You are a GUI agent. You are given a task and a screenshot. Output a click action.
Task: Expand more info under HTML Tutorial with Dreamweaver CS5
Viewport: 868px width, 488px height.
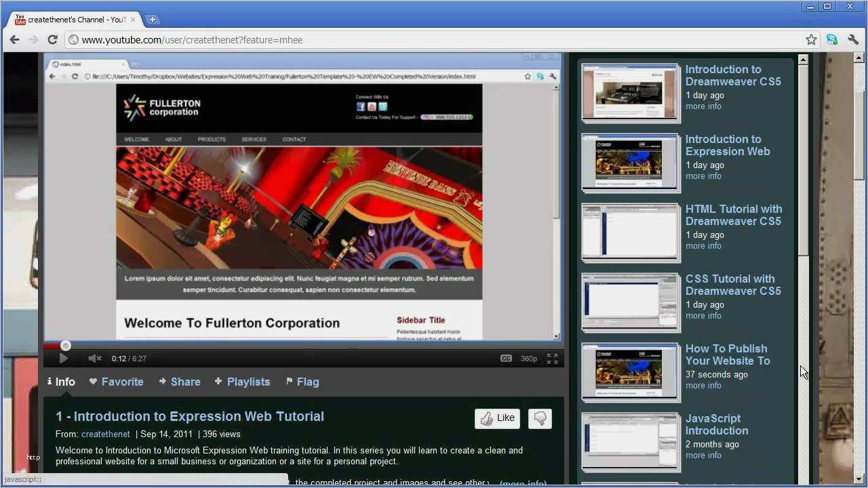pyautogui.click(x=703, y=246)
